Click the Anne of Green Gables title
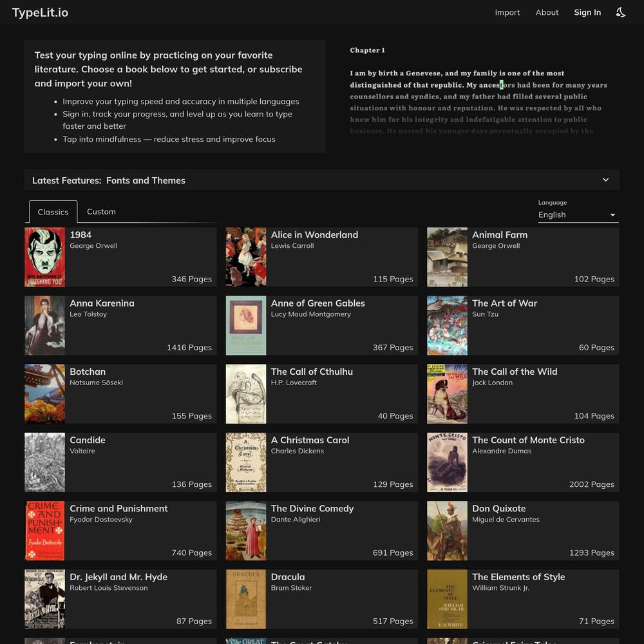Image resolution: width=644 pixels, height=644 pixels. [318, 303]
